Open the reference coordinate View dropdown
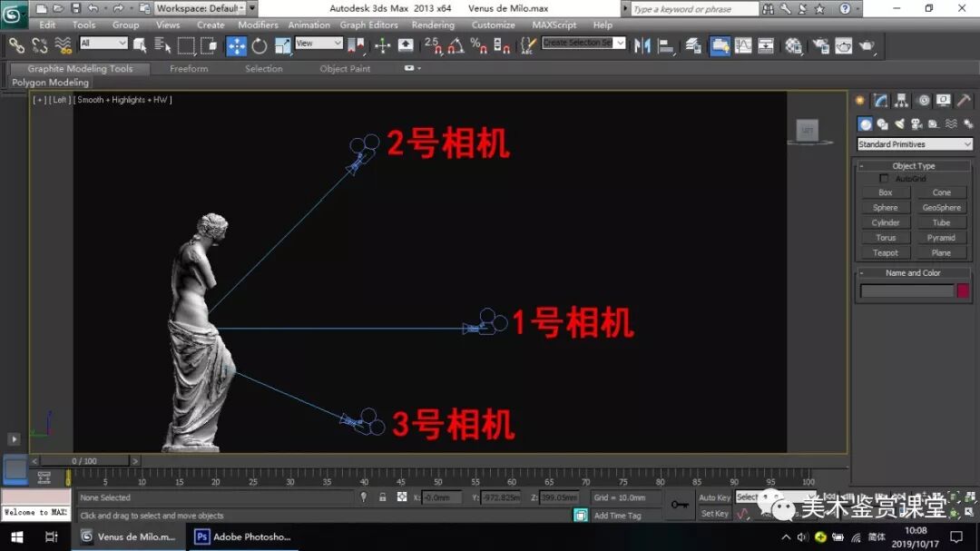The width and height of the screenshot is (980, 551). click(x=318, y=43)
